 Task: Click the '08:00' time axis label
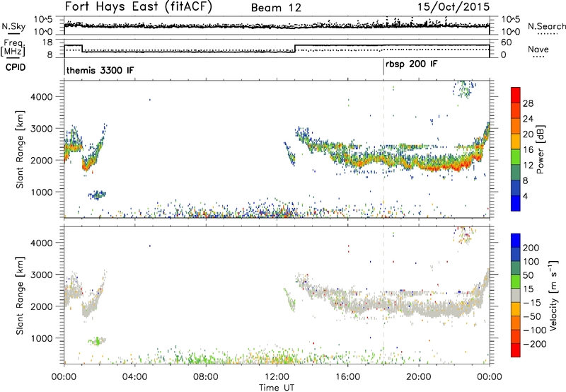click(206, 377)
